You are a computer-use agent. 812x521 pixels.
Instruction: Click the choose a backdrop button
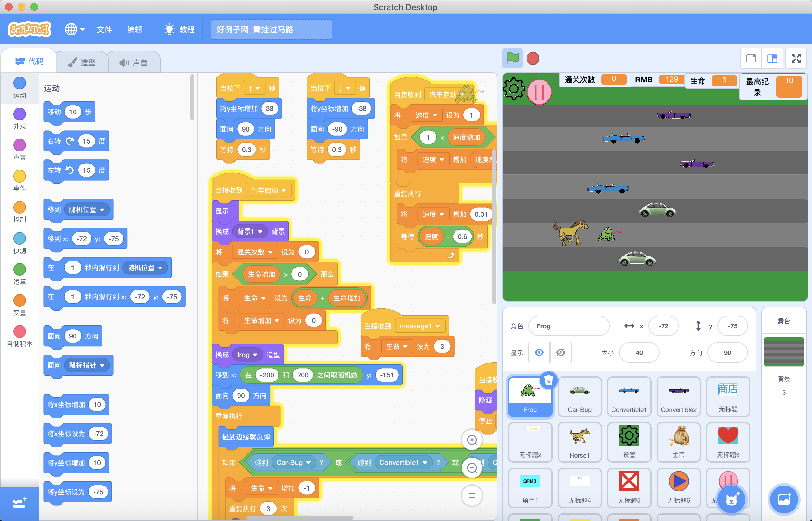783,500
